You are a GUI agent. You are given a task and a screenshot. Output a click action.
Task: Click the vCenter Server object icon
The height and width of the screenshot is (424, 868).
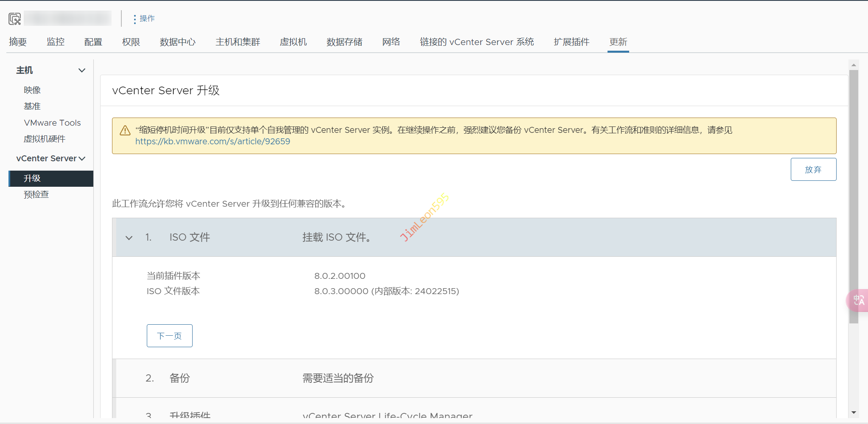14,19
